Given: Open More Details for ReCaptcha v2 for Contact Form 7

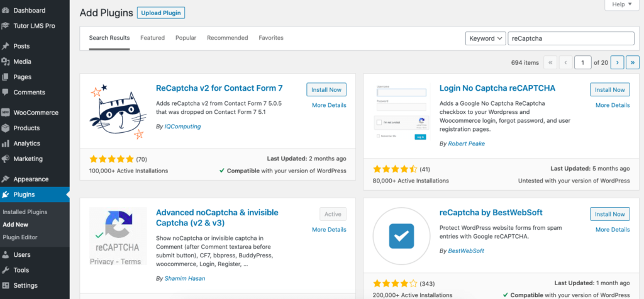Looking at the screenshot, I should (329, 105).
